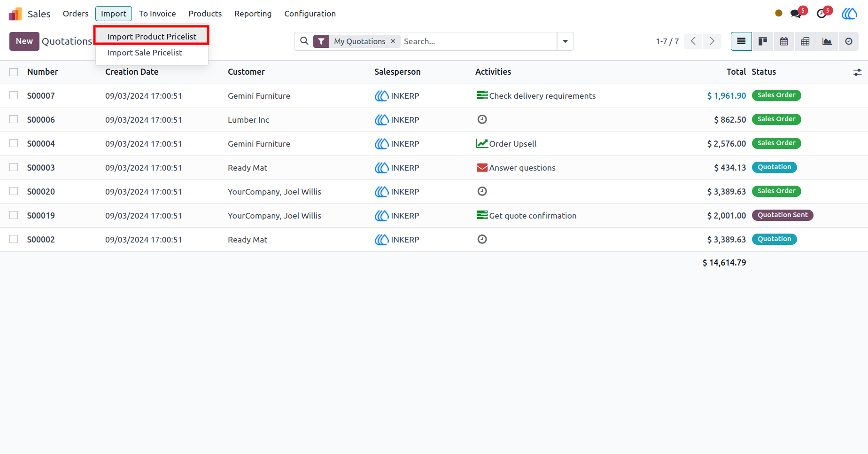Viewport: 868px width, 454px height.
Task: Check the S00004 row checkbox
Action: click(14, 143)
